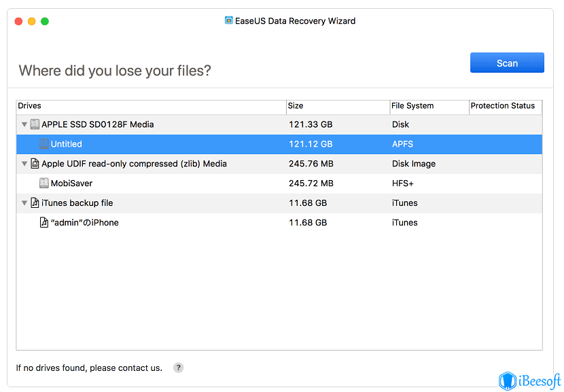The height and width of the screenshot is (392, 564).
Task: Click the Apple UDIF disk image icon
Action: (35, 164)
